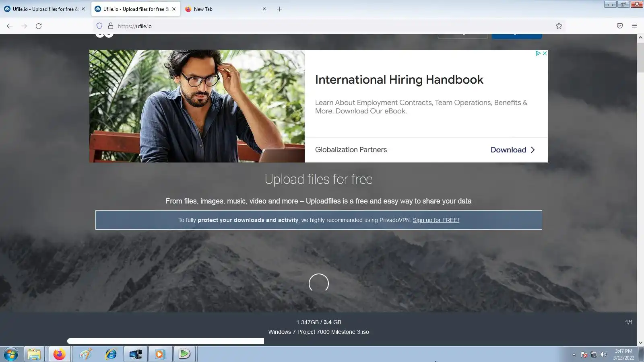Close the New Tab tab
The width and height of the screenshot is (644, 362).
264,9
